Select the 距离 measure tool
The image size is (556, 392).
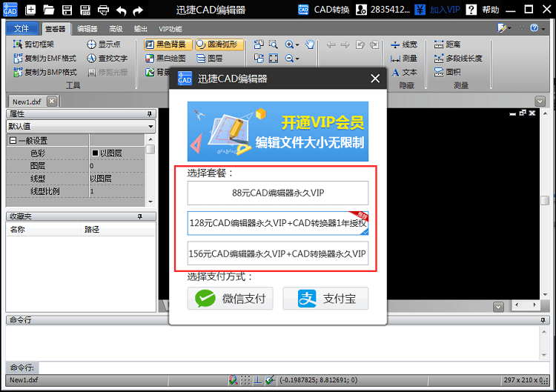tap(447, 44)
